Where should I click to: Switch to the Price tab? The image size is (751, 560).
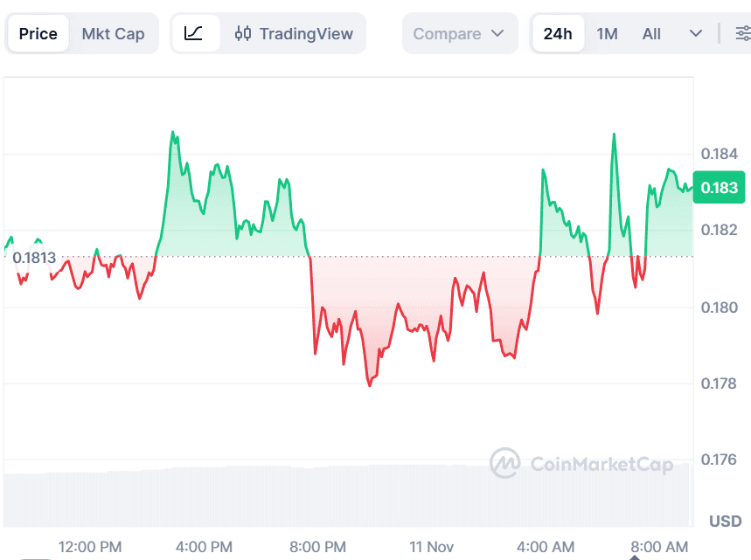[x=38, y=34]
